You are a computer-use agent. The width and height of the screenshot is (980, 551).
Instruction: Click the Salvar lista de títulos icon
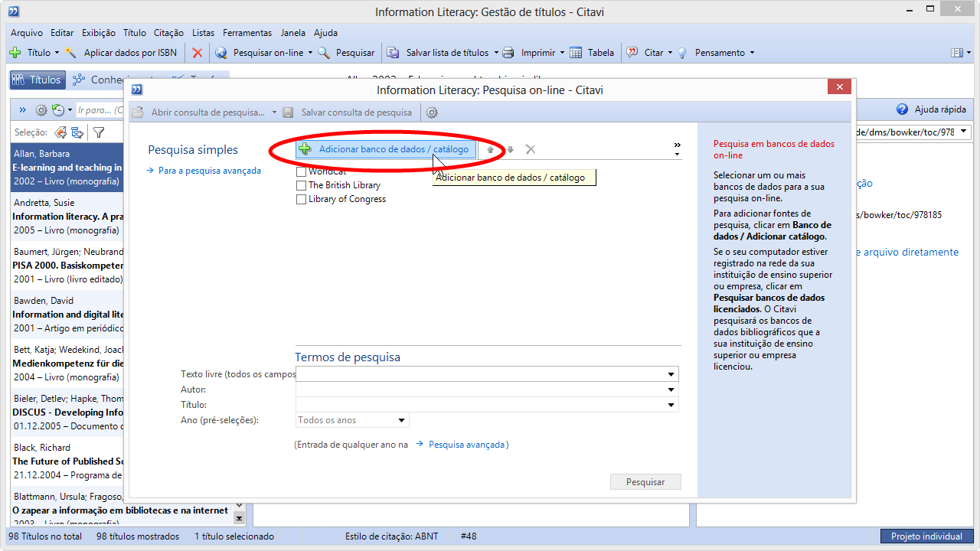pos(393,53)
